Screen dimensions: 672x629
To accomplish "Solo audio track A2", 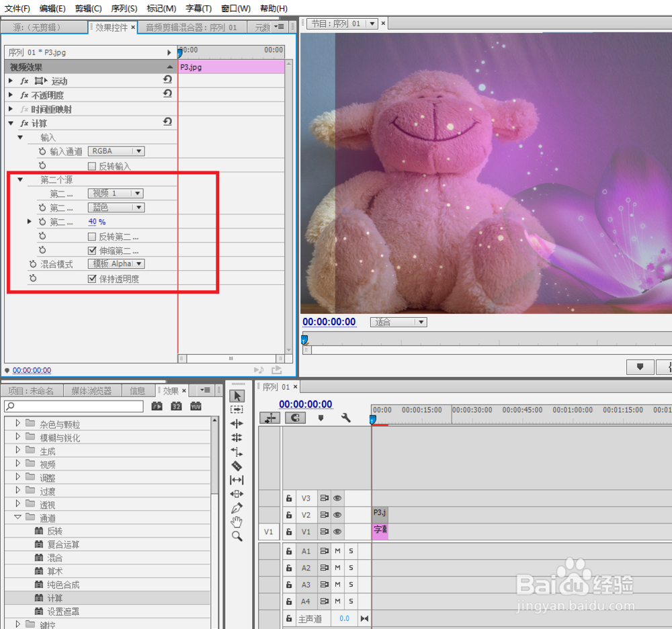I will (351, 568).
